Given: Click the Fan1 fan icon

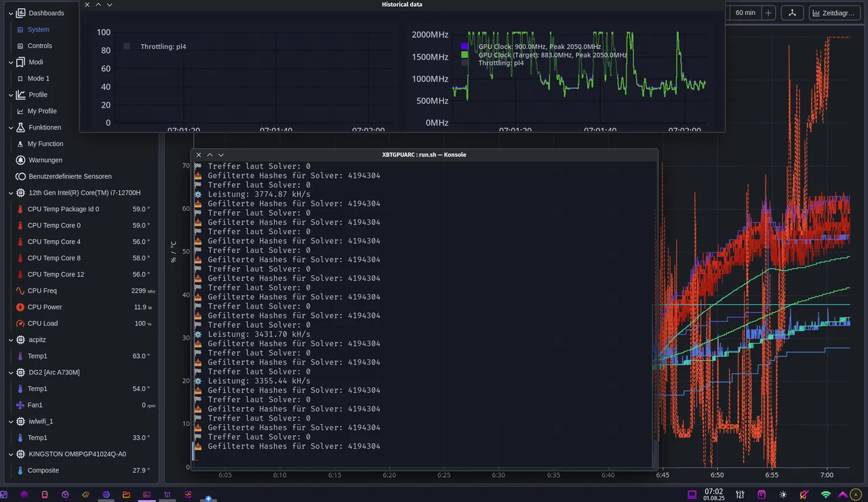Looking at the screenshot, I should click(x=20, y=405).
